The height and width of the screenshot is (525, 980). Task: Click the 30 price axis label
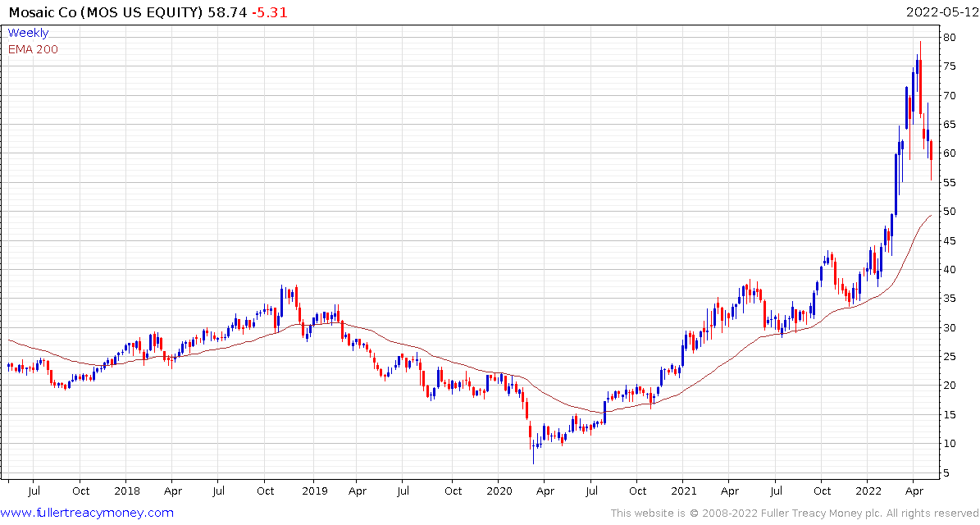pyautogui.click(x=950, y=327)
